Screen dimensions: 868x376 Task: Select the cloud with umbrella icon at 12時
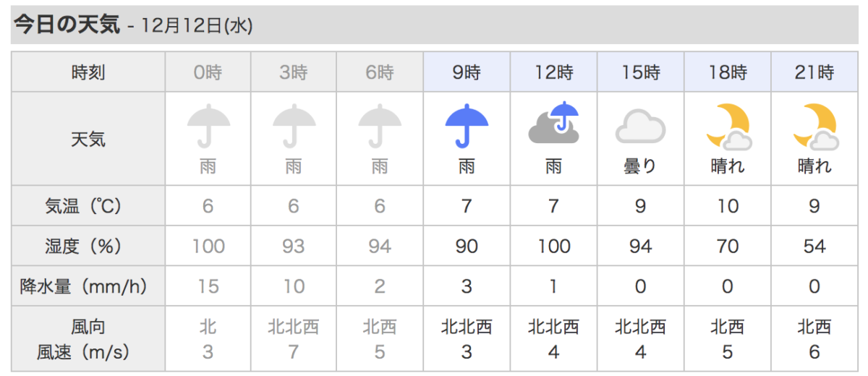click(x=553, y=123)
